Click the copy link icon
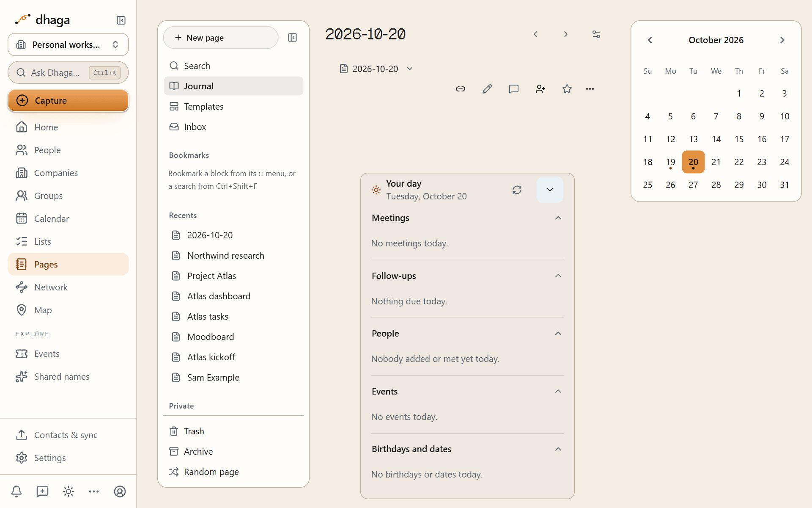 pyautogui.click(x=461, y=89)
